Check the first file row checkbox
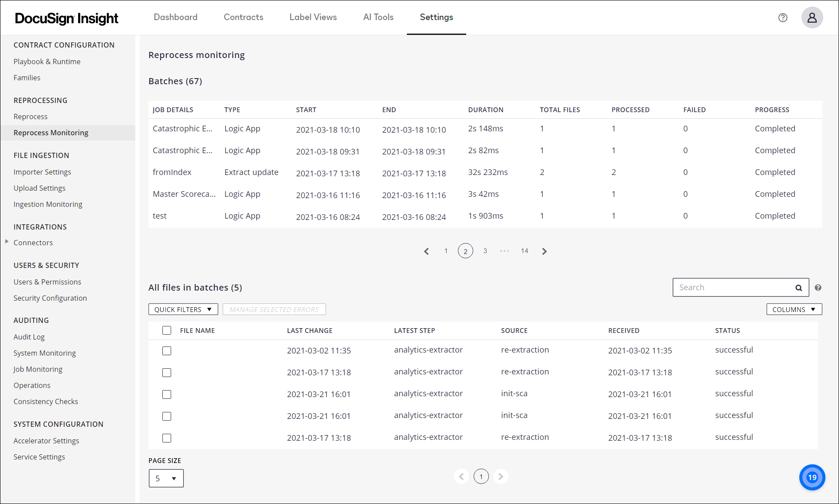Viewport: 839px width, 504px height. click(167, 350)
